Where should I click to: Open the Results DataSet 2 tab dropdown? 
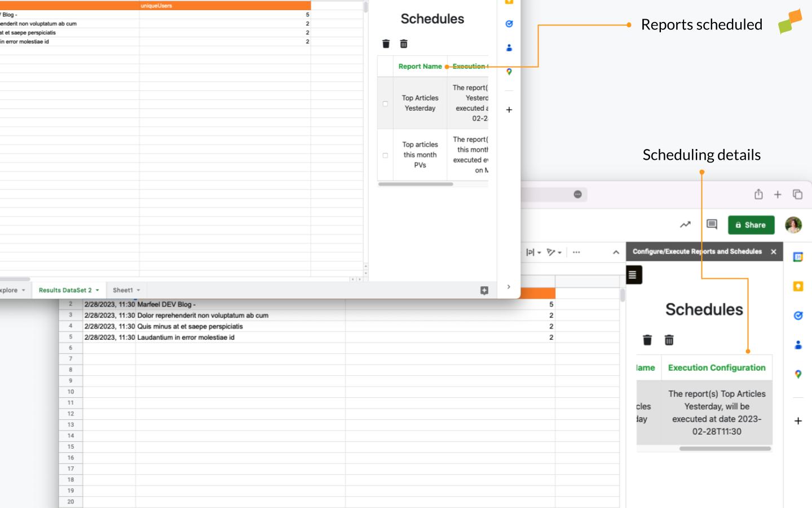(x=96, y=290)
